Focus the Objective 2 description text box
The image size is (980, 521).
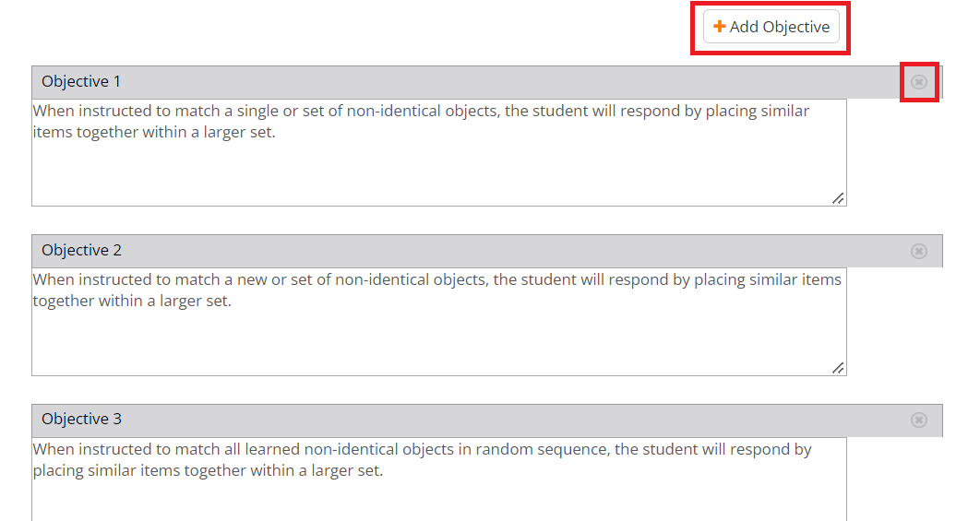click(x=438, y=337)
